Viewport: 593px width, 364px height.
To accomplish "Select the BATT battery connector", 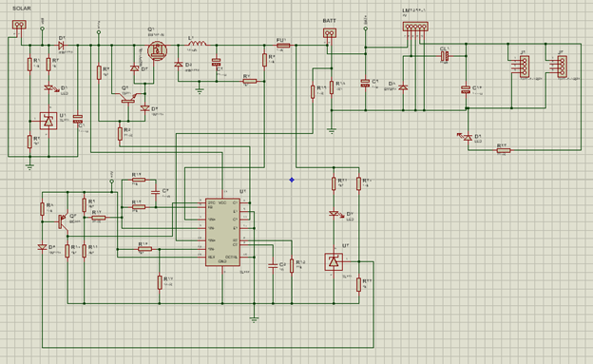I will [330, 33].
